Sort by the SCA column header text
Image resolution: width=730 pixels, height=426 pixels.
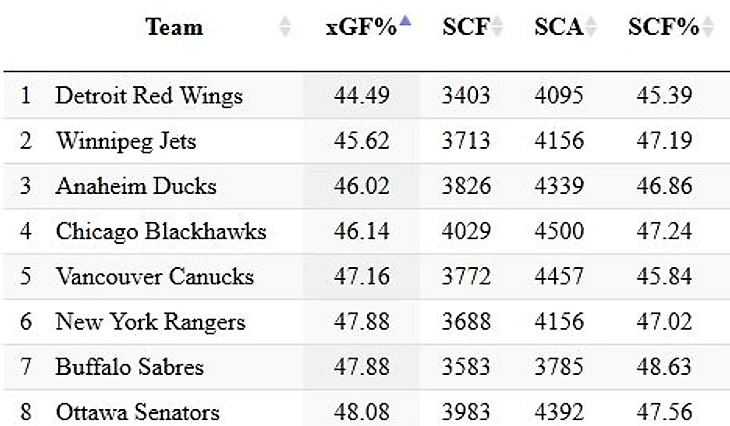(558, 28)
